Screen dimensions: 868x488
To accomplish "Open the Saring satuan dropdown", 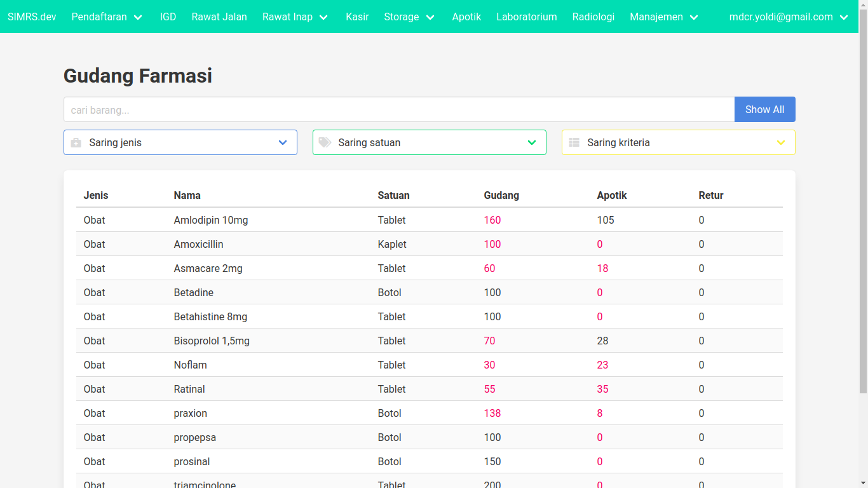I will tap(430, 142).
